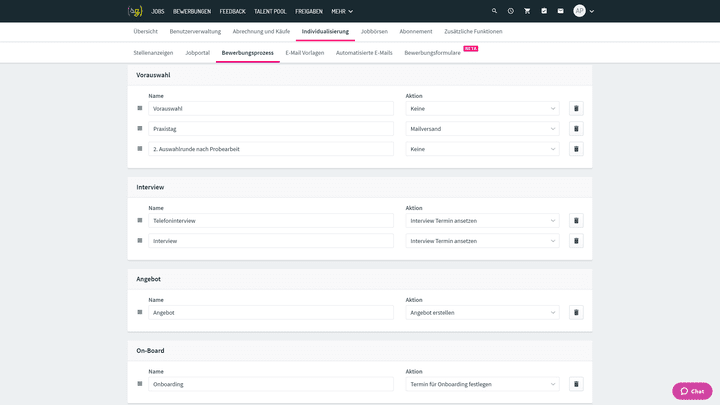Grab the drag handle of Praxistag row
720x405 pixels.
coord(140,129)
